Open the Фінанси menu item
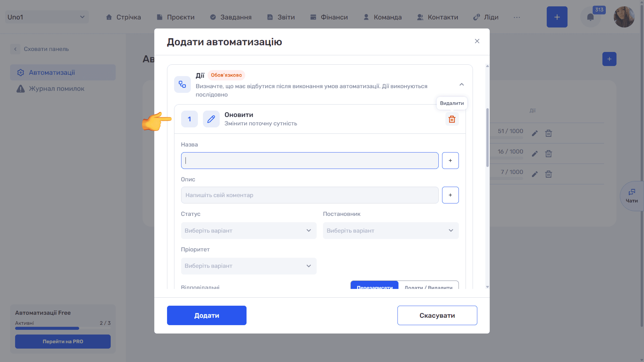This screenshot has width=644, height=362. click(x=329, y=17)
